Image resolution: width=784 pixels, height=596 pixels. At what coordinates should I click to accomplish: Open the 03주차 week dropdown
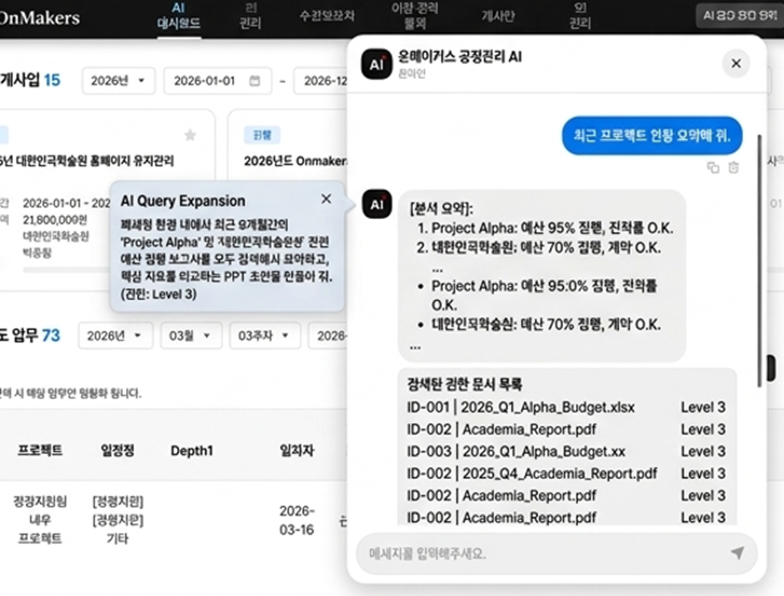point(264,336)
